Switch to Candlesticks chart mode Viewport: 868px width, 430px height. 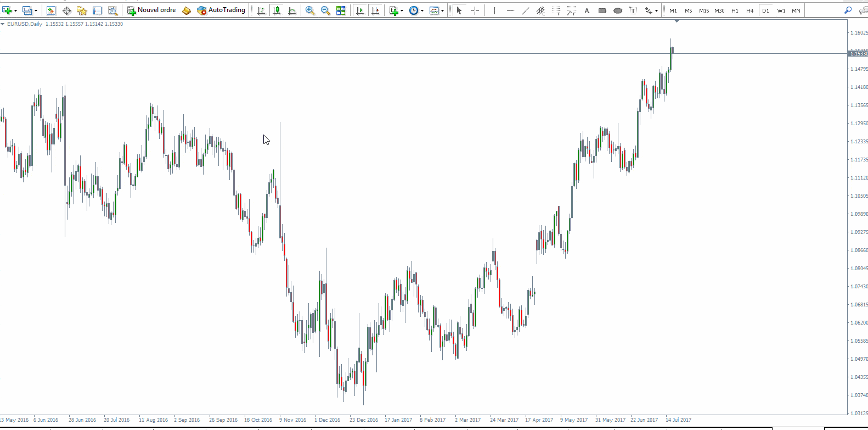[x=277, y=10]
